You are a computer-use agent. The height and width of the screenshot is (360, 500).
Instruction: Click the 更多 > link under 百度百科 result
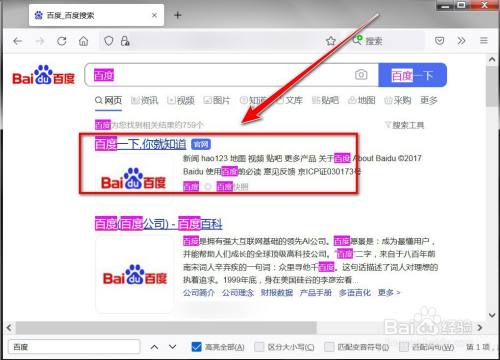389,293
